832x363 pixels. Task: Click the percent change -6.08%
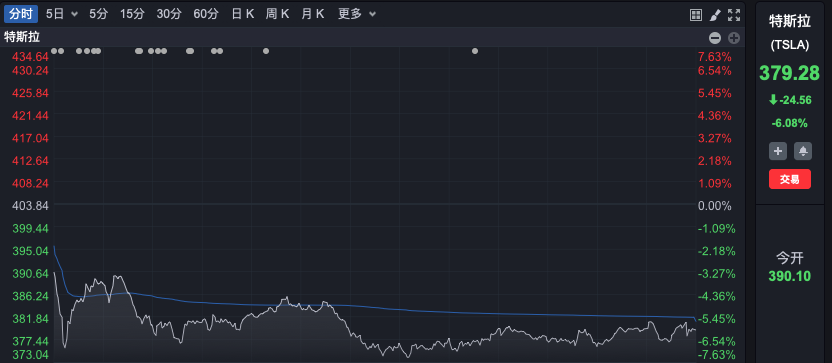click(x=790, y=123)
